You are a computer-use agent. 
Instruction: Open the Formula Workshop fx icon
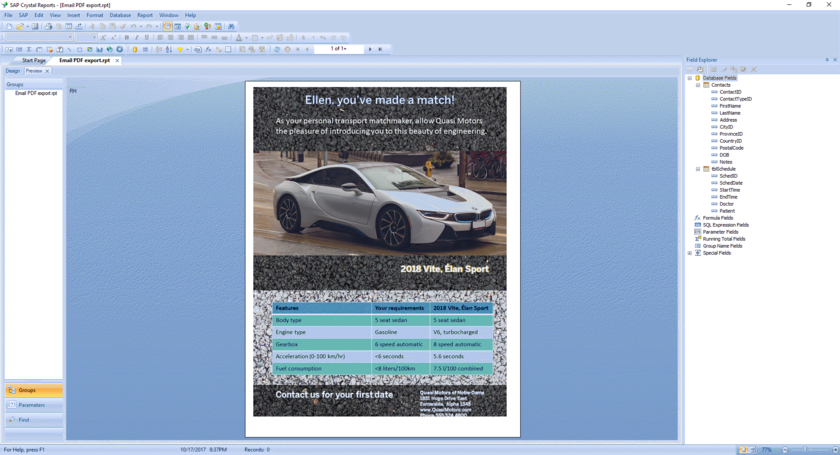pos(208,49)
